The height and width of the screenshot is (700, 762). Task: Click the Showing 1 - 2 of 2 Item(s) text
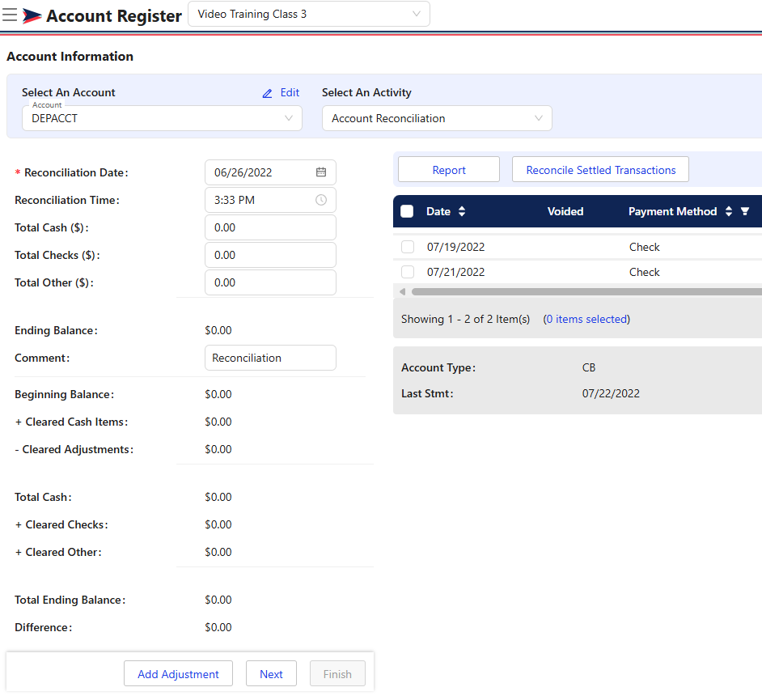click(465, 319)
